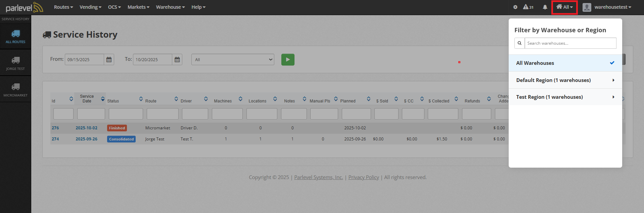Open service record 276 link
644x213 pixels.
tap(55, 128)
